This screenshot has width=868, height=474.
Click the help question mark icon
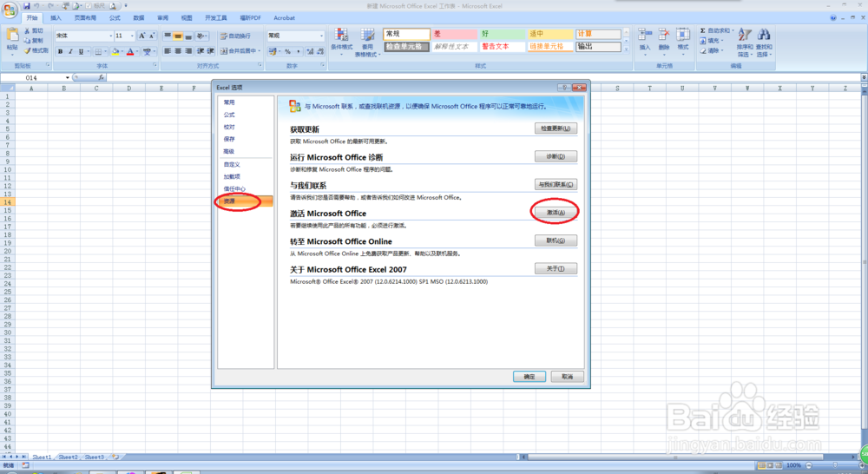(x=833, y=17)
